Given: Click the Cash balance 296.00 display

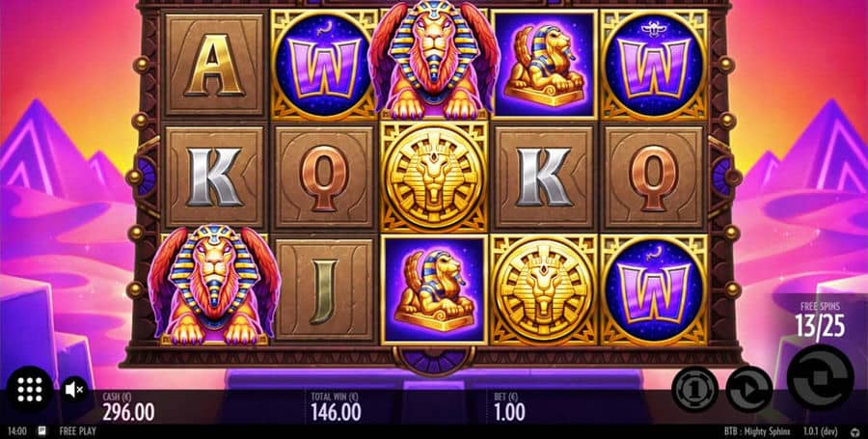Looking at the screenshot, I should pyautogui.click(x=128, y=407).
